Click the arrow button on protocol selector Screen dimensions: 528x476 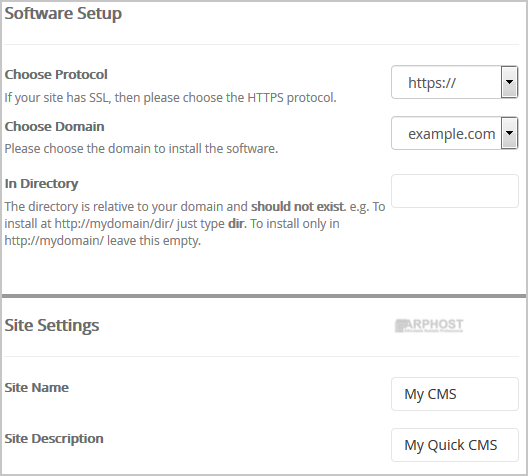pos(509,82)
